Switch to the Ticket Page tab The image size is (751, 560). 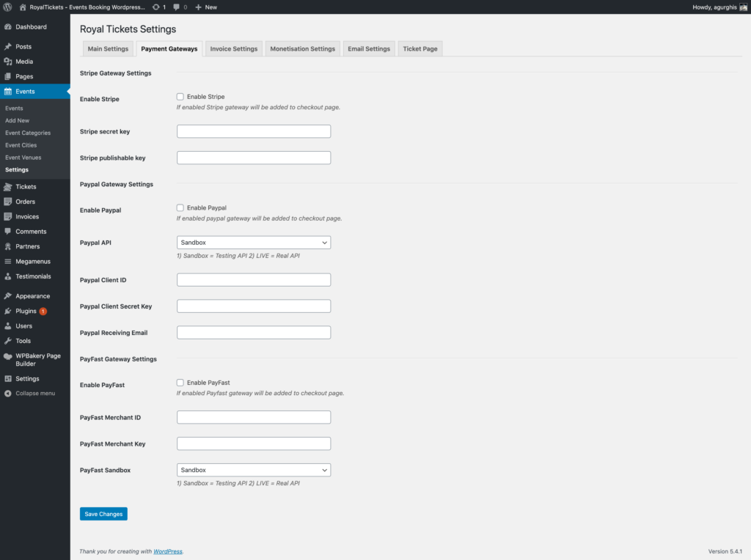click(420, 49)
